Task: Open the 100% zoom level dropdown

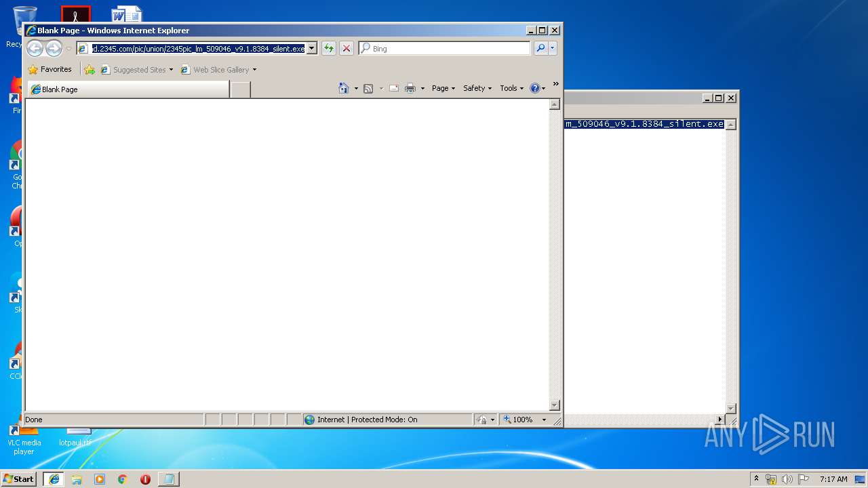Action: pos(544,420)
